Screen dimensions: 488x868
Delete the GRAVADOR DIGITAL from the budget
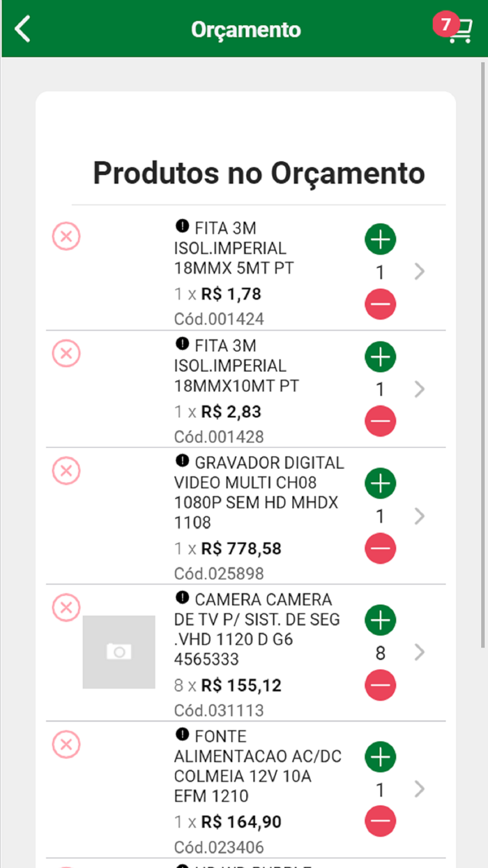pos(66,471)
